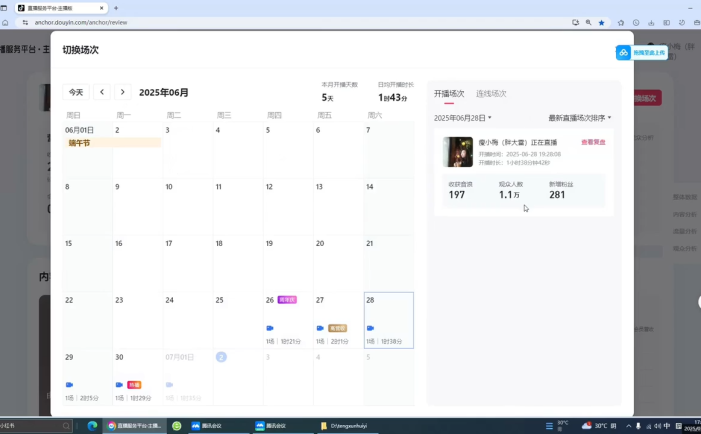This screenshot has height=434, width=701.
Task: Click the camera icon on June 28
Action: (370, 328)
